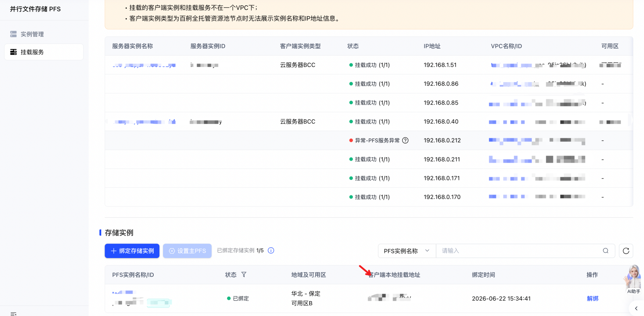This screenshot has width=644, height=316.
Task: Select IP address 192.168.0.86
Action: click(x=441, y=84)
